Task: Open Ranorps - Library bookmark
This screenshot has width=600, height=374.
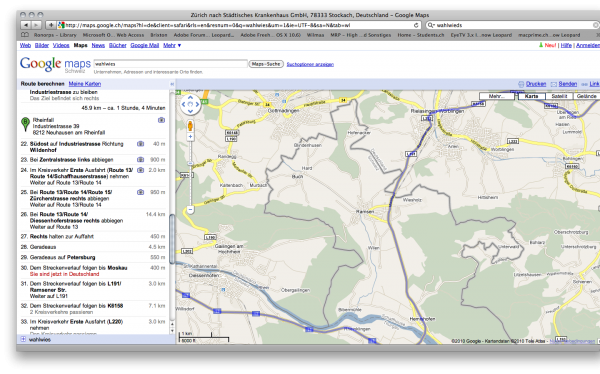Action: [55, 35]
